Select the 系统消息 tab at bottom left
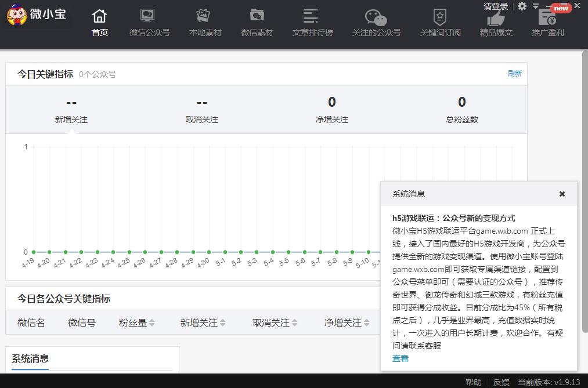The height and width of the screenshot is (388, 588). (30, 358)
